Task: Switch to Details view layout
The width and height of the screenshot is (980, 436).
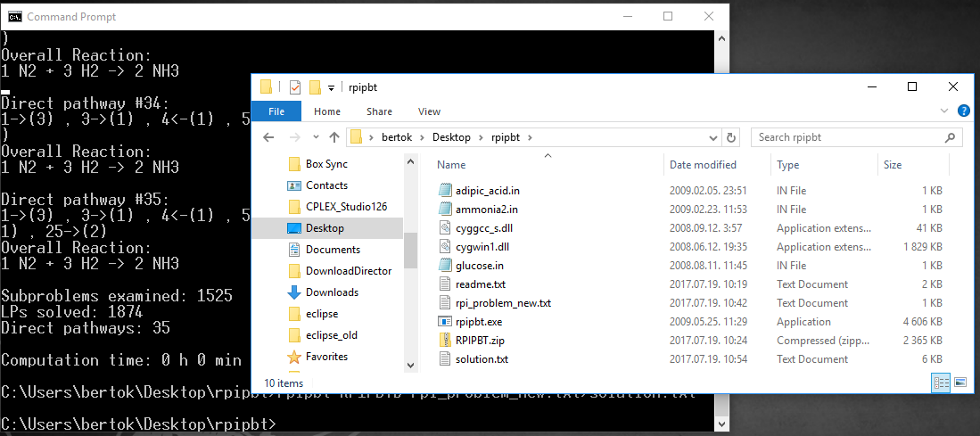Action: tap(941, 383)
